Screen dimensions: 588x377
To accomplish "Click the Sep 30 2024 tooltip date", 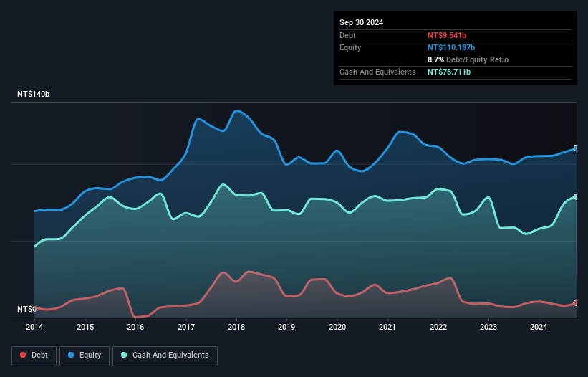I will tap(361, 22).
